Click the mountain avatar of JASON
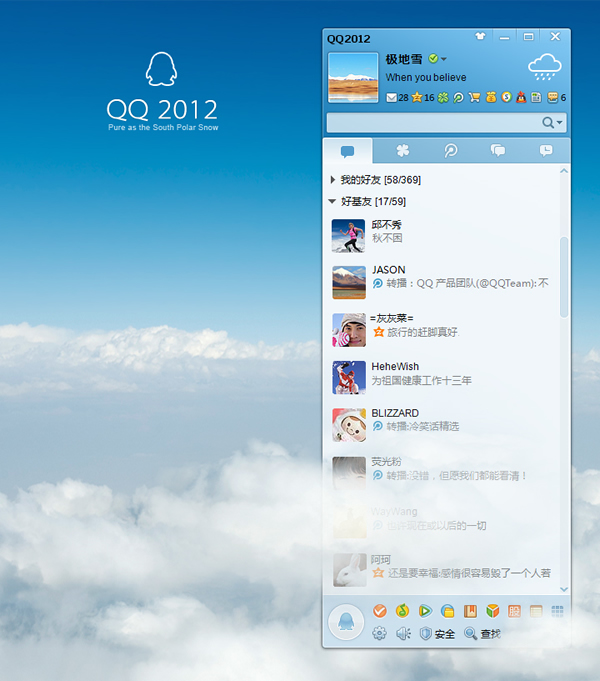Image resolution: width=600 pixels, height=681 pixels. [x=348, y=282]
